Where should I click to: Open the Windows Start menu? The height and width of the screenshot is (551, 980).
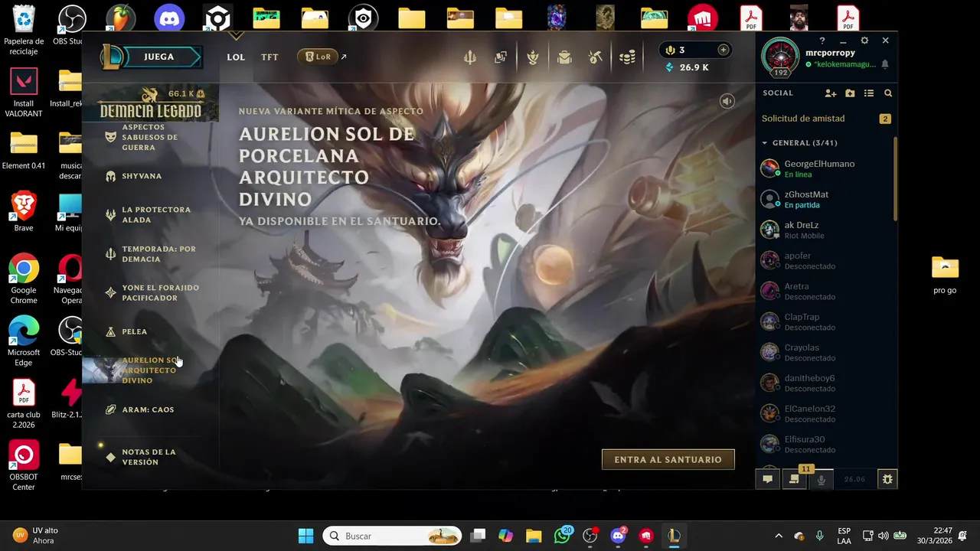(305, 536)
